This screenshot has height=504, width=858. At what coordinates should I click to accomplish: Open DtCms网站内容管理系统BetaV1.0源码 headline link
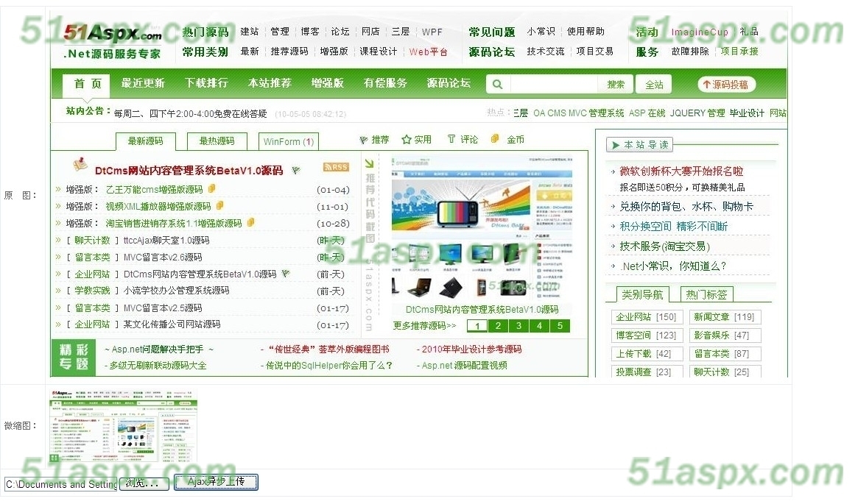coord(189,171)
